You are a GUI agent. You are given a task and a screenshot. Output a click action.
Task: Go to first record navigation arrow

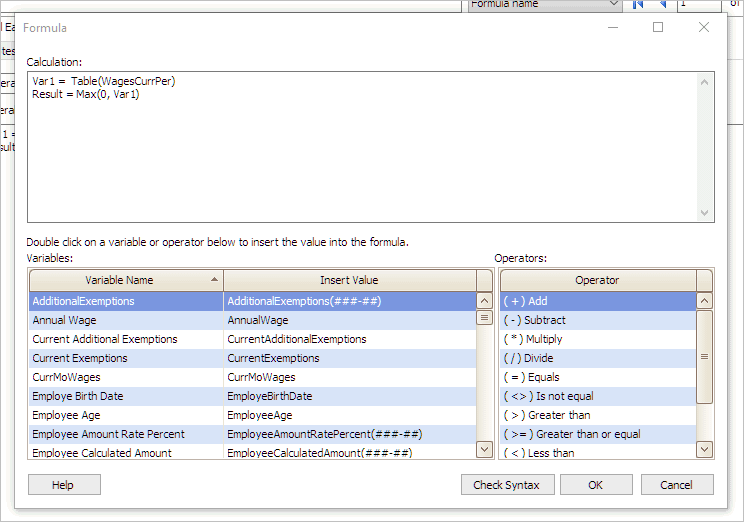click(637, 5)
